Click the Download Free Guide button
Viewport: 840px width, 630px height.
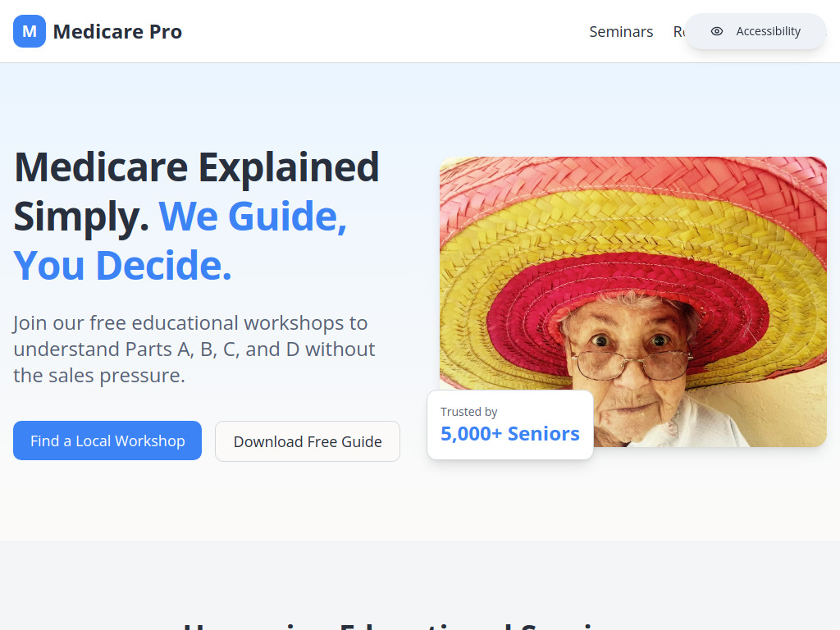pos(307,441)
